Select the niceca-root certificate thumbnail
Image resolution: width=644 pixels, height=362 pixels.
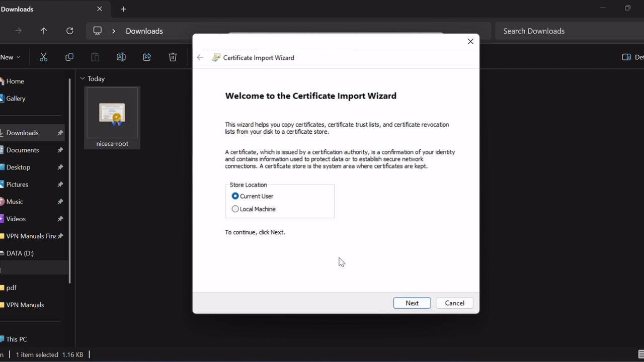112,113
